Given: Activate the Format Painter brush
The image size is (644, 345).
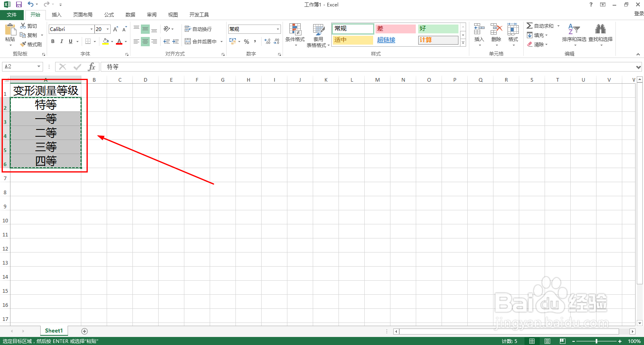Looking at the screenshot, I should [x=23, y=44].
